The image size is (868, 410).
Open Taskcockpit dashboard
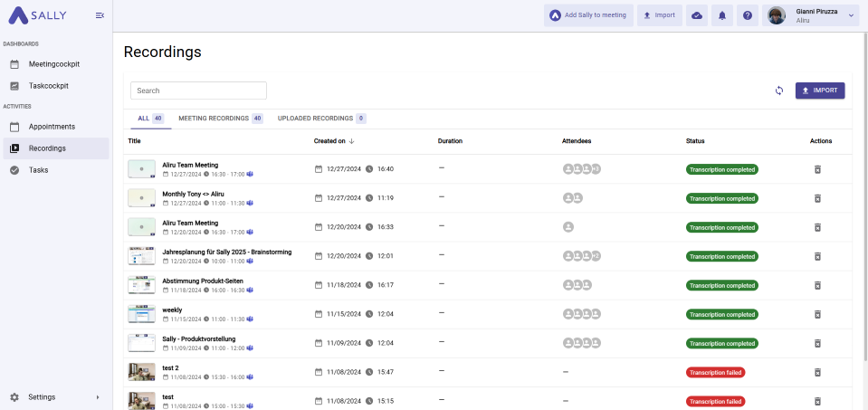(x=56, y=86)
